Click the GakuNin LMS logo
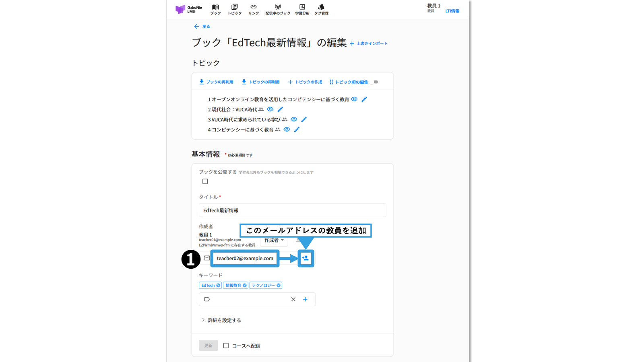The height and width of the screenshot is (362, 644). pyautogui.click(x=189, y=9)
